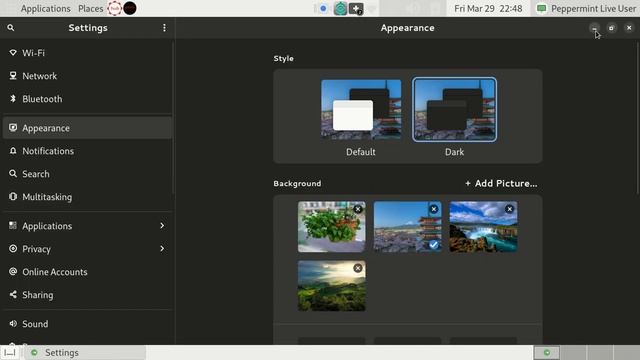
Task: Click the Search magnifier sidebar icon
Action: [x=13, y=173]
